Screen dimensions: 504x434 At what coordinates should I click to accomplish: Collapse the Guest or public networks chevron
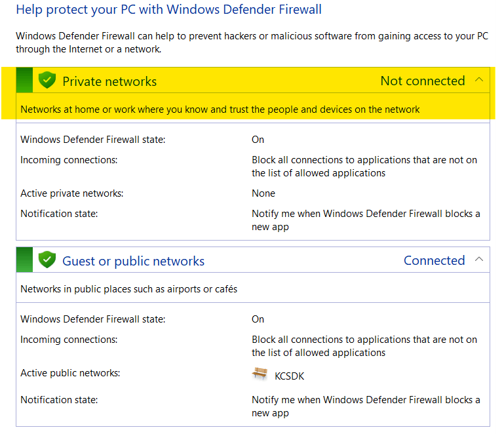click(479, 260)
